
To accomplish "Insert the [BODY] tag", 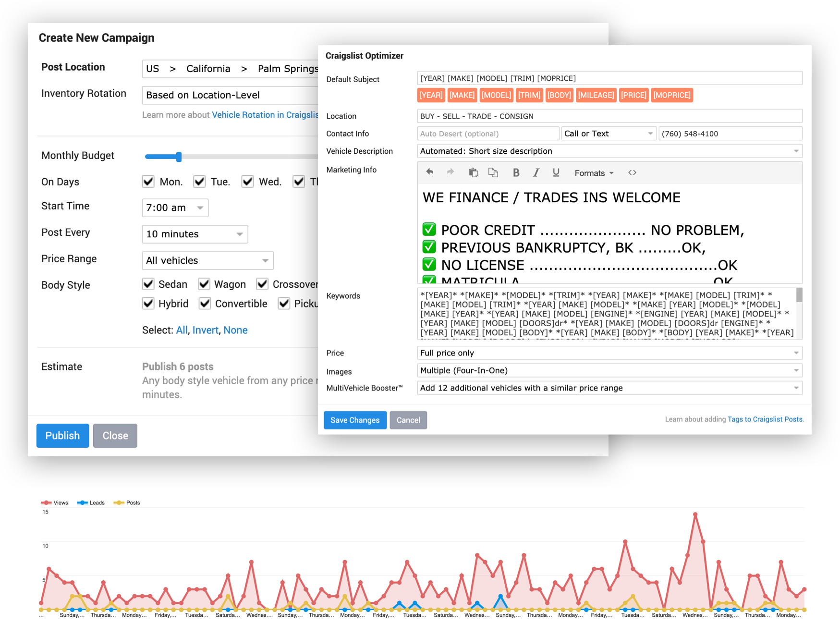I will (560, 95).
